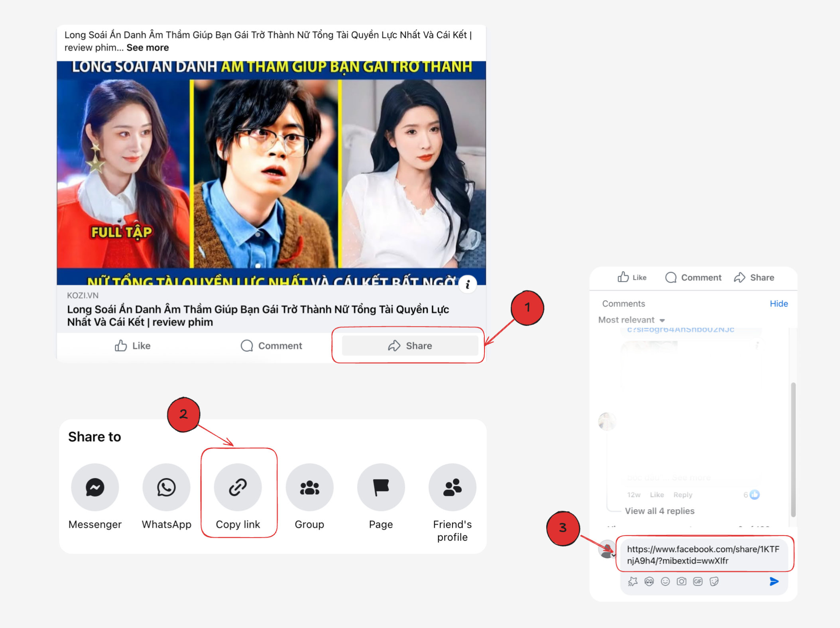Expand View all 4 replies
The height and width of the screenshot is (628, 840).
point(659,511)
